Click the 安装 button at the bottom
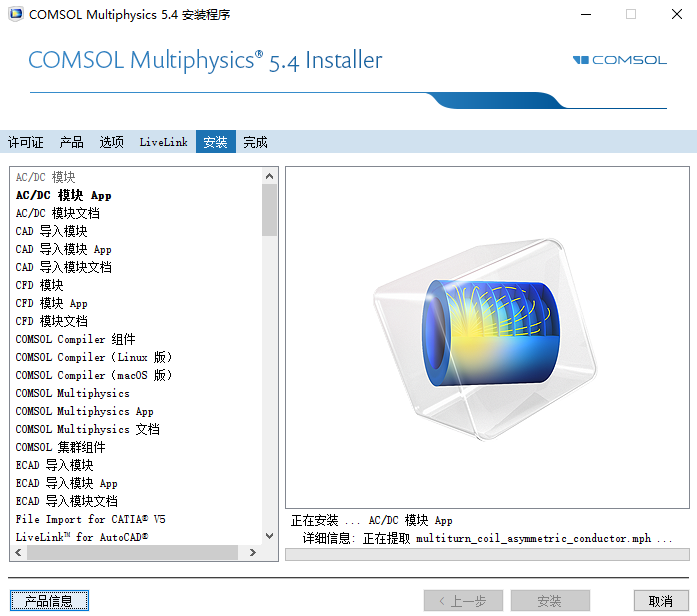This screenshot has width=697, height=616. [550, 601]
